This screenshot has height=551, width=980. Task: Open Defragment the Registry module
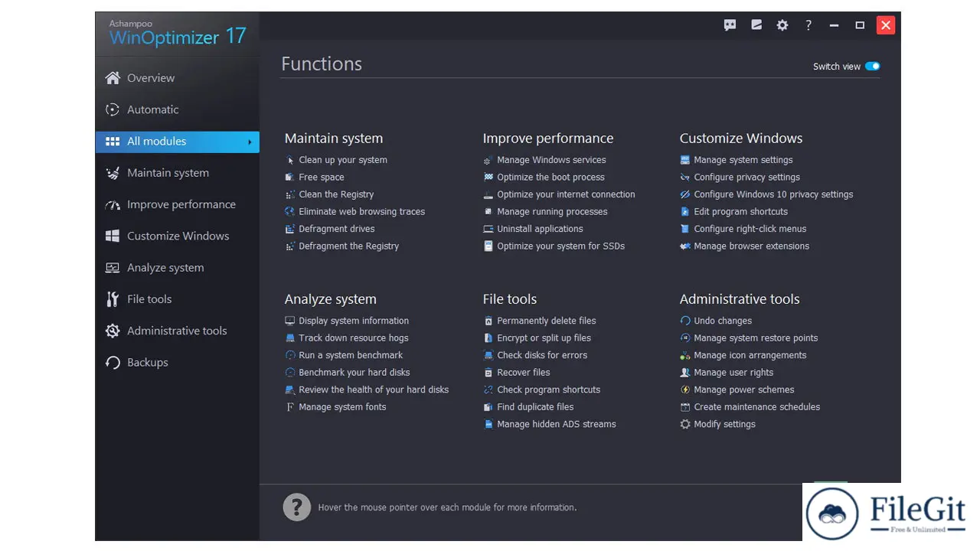pos(349,246)
